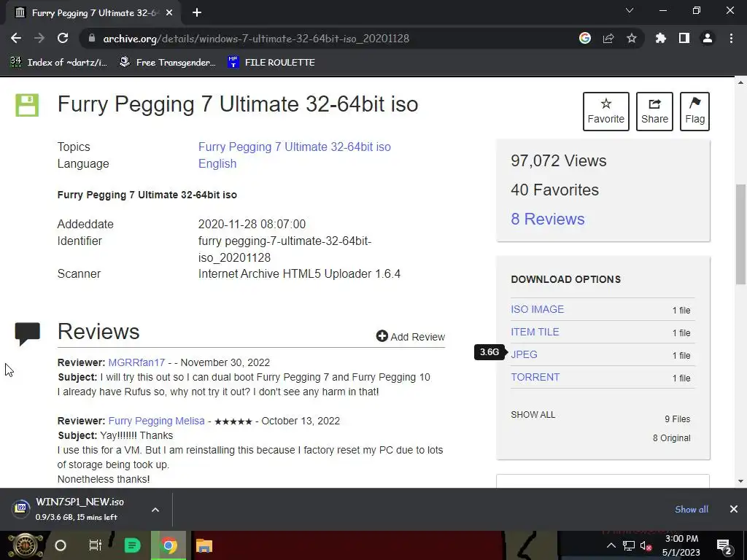Open Task View on the taskbar
747x560 pixels.
coord(96,545)
